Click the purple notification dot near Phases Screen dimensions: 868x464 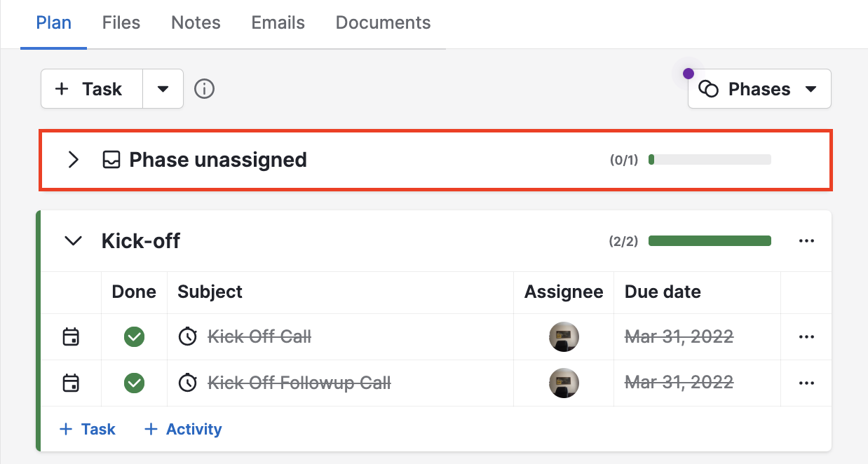click(689, 73)
